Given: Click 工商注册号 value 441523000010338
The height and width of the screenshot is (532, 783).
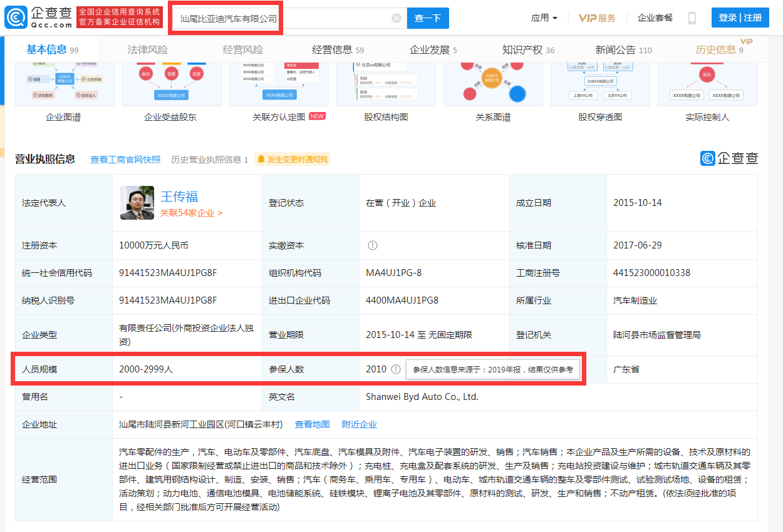Looking at the screenshot, I should [651, 273].
